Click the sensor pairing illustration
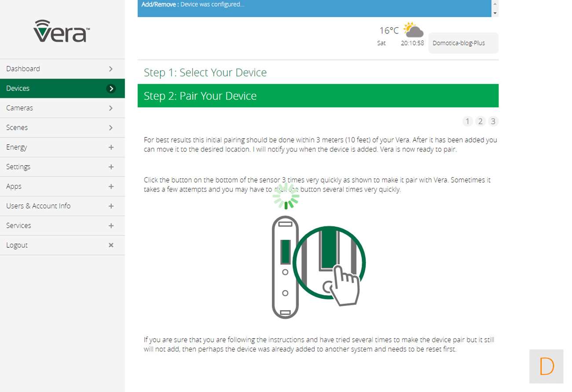Screen dimensions: 572x392 319,267
